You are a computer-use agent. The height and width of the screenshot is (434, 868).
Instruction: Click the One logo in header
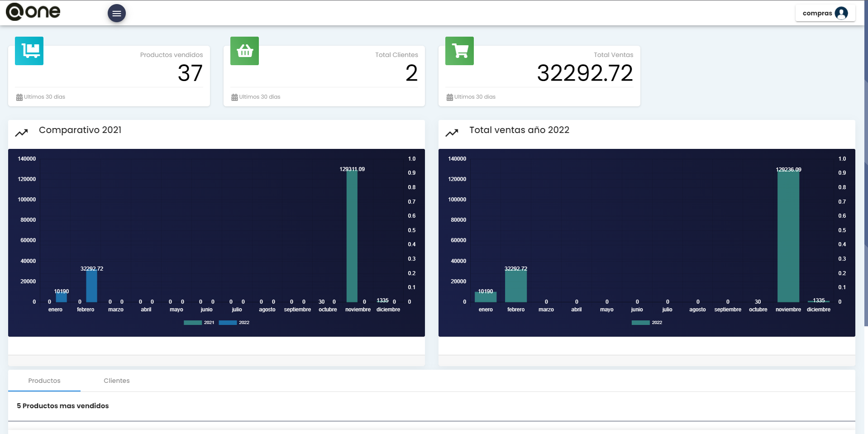click(x=33, y=12)
